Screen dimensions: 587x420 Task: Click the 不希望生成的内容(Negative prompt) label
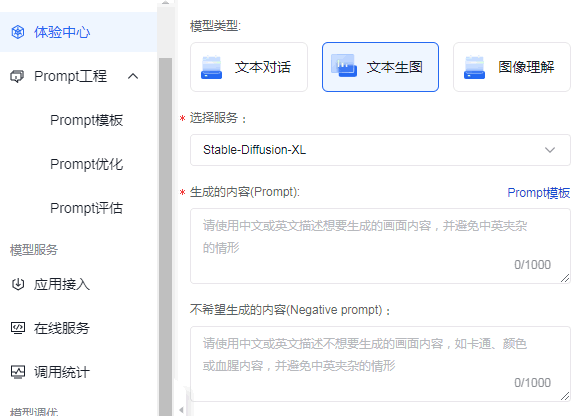(x=290, y=310)
